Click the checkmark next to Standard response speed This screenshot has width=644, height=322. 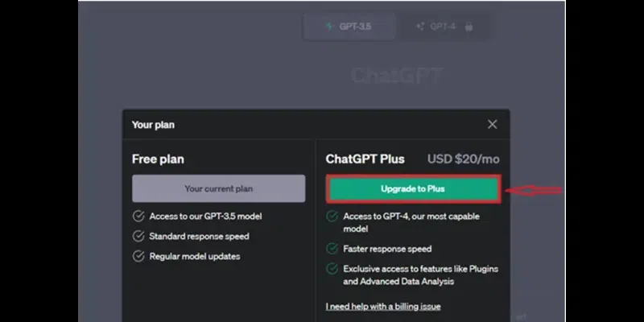click(x=138, y=237)
